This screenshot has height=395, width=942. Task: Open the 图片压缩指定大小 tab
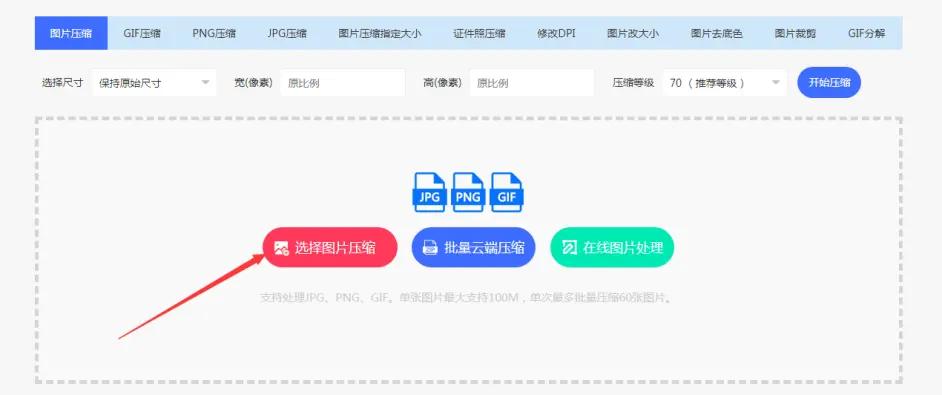coord(380,33)
